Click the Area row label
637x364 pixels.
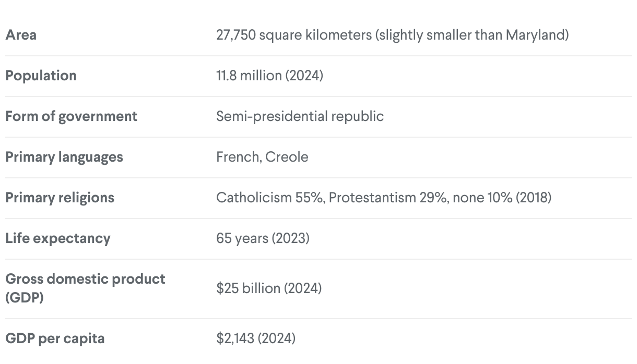(x=21, y=35)
